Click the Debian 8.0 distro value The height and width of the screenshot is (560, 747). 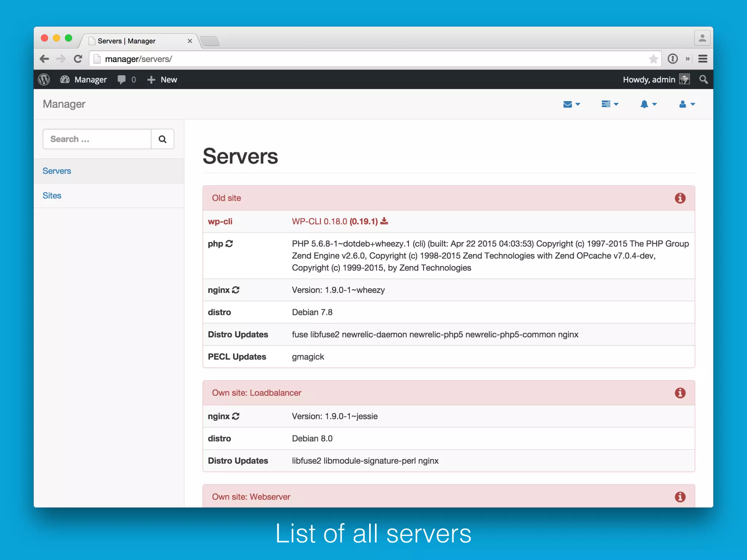(x=312, y=438)
